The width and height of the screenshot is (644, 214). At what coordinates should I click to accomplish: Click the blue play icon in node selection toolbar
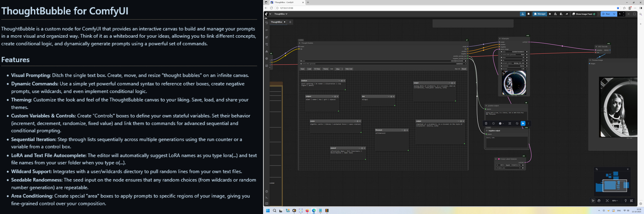coord(523,123)
